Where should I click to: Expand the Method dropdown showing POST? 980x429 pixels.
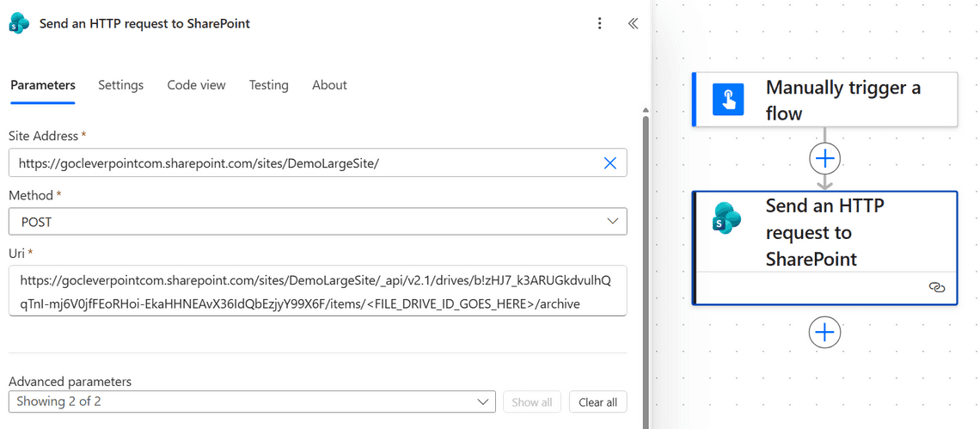tap(317, 222)
